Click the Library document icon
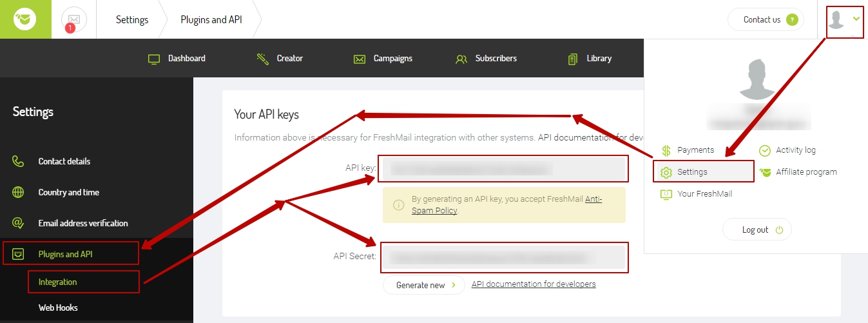The height and width of the screenshot is (323, 868). (x=572, y=59)
